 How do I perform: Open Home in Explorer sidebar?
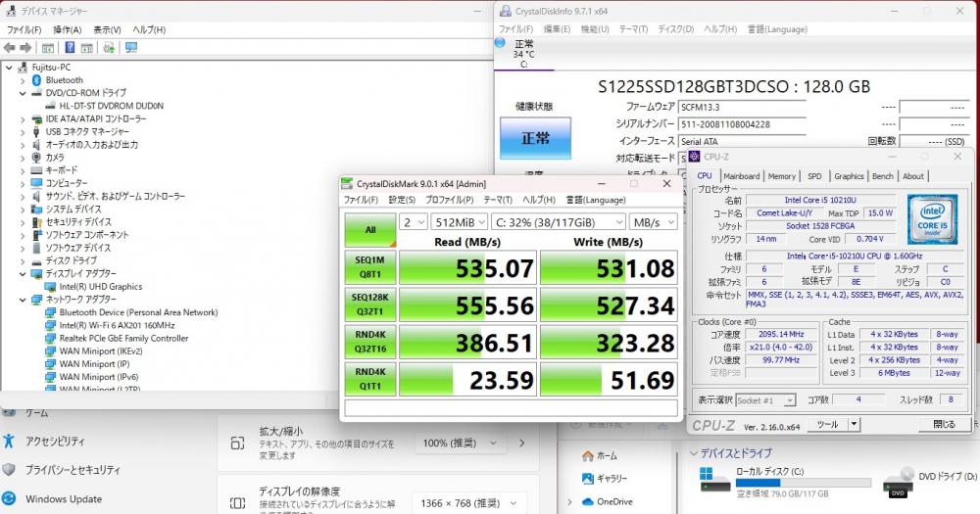coord(600,456)
